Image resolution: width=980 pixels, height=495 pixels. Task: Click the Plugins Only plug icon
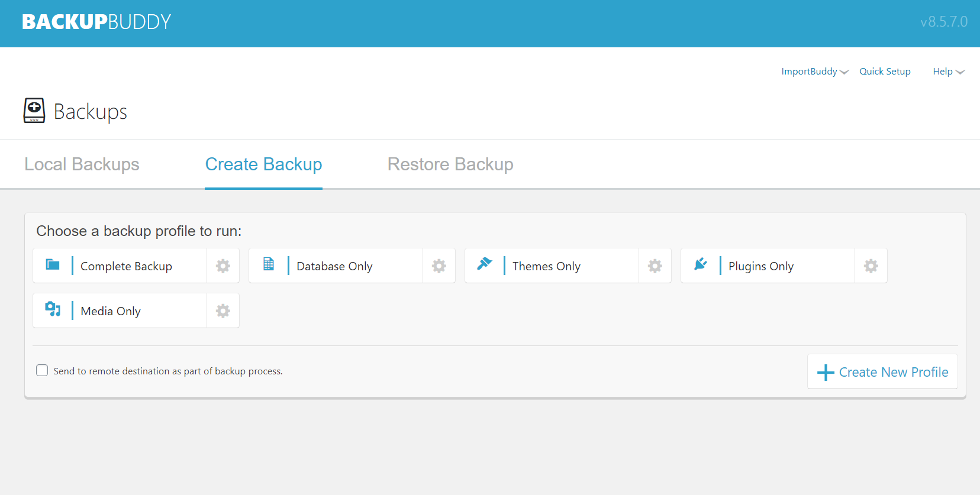(x=701, y=264)
